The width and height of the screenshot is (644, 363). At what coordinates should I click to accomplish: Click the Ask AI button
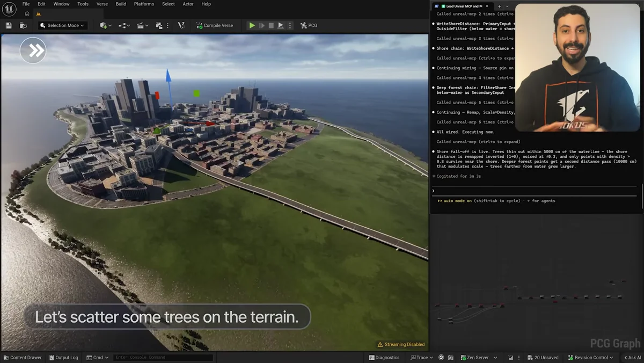pos(632,357)
